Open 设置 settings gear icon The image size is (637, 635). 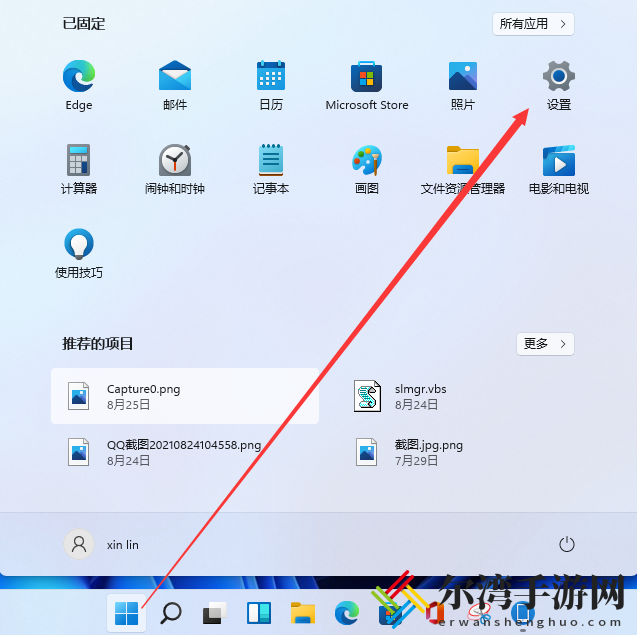pyautogui.click(x=559, y=85)
